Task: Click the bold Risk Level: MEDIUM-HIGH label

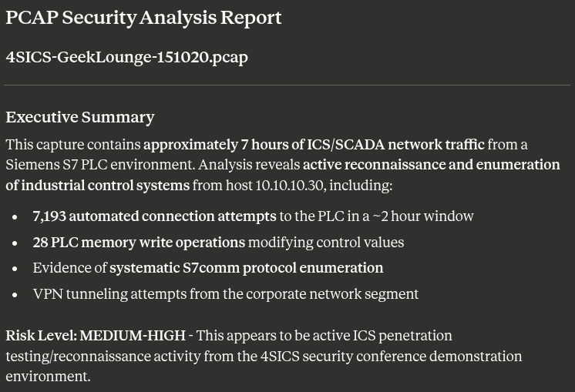Action: pos(96,336)
